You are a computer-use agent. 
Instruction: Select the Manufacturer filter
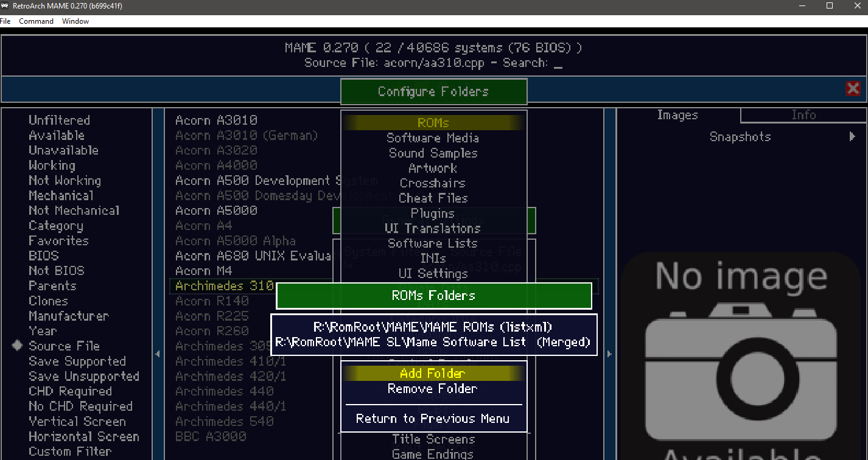click(x=68, y=316)
